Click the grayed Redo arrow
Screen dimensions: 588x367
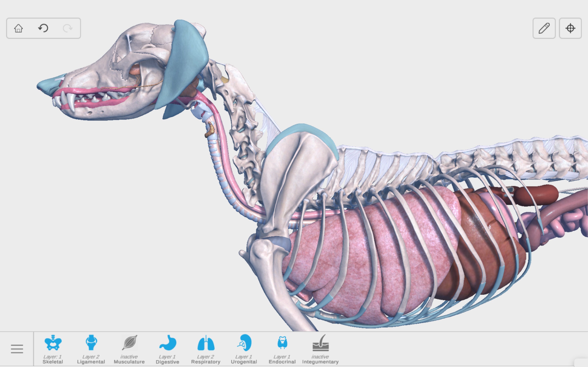click(x=68, y=28)
